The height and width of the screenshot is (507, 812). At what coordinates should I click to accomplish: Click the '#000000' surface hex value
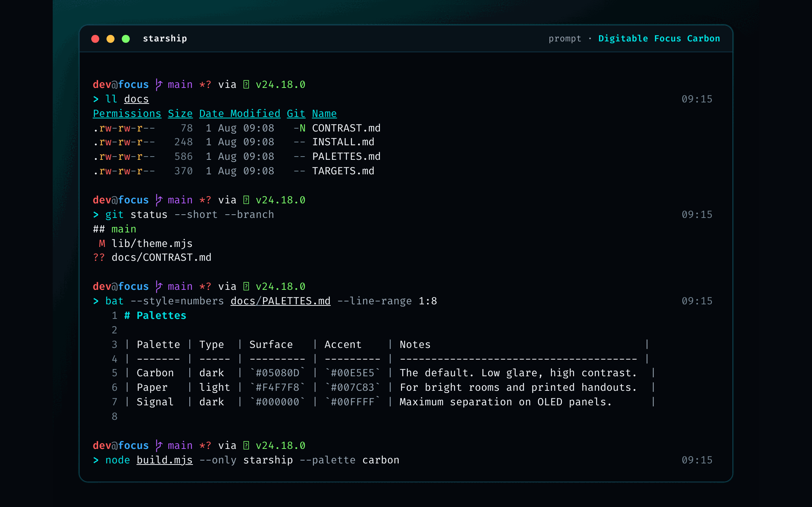277,402
